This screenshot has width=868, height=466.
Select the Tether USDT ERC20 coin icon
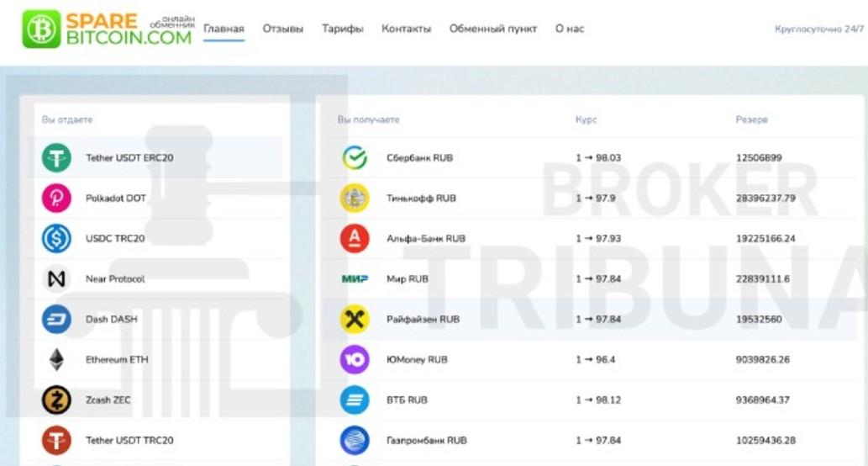click(56, 157)
